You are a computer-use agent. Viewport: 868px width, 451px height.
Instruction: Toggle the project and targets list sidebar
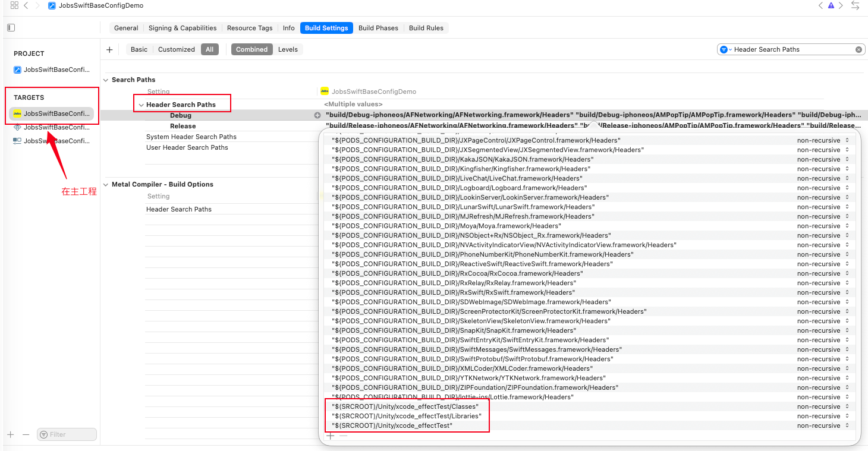11,28
